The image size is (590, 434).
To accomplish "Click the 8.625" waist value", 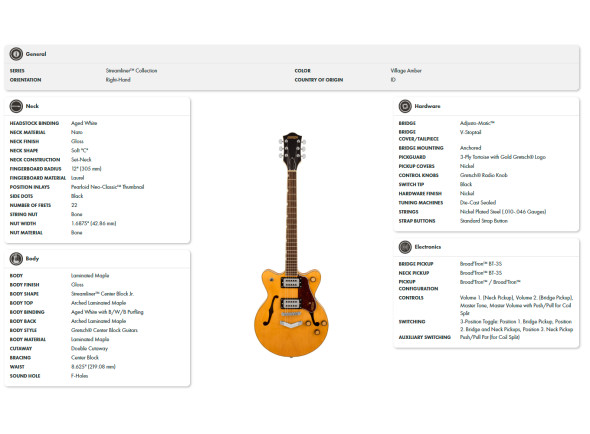I will (93, 367).
